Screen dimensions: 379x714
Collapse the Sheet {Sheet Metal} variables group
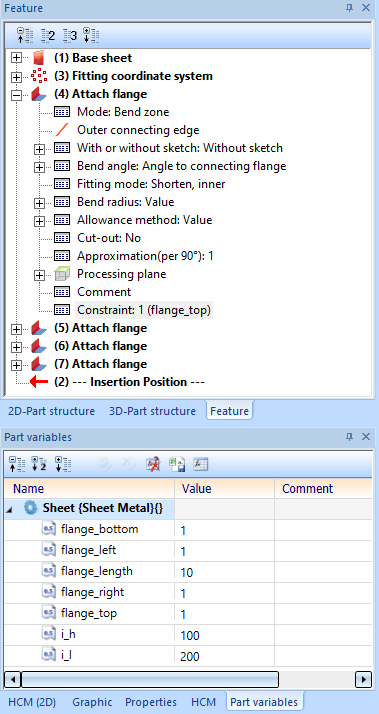pyautogui.click(x=10, y=509)
